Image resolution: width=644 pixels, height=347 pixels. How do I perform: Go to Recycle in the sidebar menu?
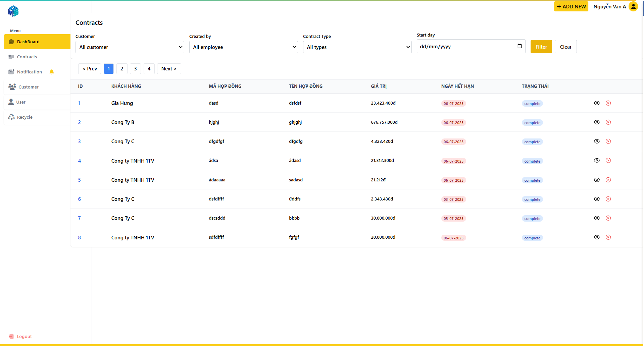tap(24, 117)
